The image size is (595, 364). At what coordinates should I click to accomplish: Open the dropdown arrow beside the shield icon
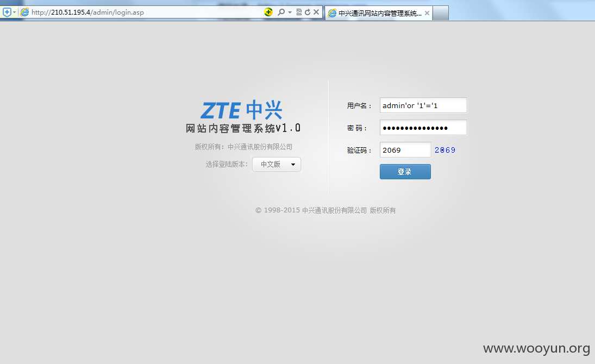point(15,12)
